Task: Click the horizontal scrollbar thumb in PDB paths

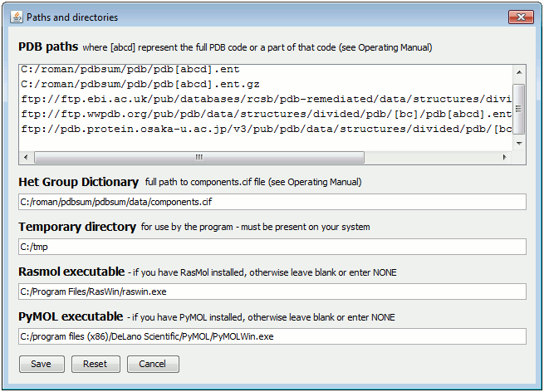Action: pos(199,156)
